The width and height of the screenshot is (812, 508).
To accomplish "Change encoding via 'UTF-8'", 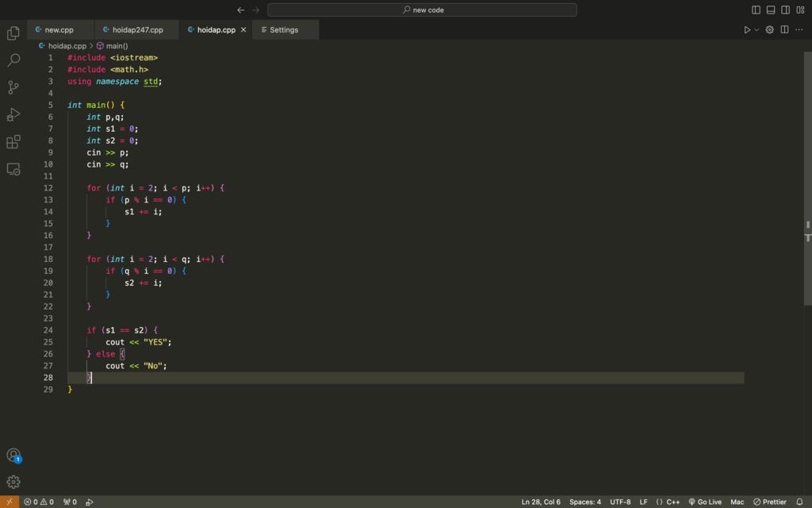I will point(620,502).
